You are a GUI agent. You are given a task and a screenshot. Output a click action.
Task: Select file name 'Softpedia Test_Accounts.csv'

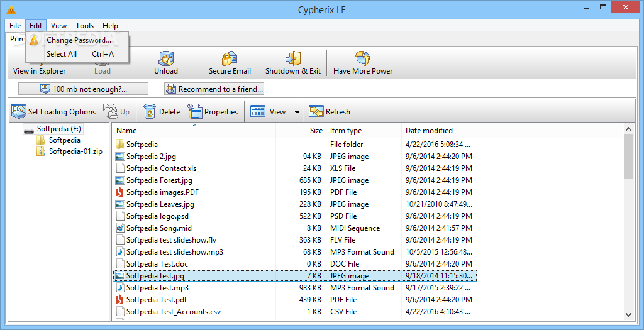click(174, 312)
